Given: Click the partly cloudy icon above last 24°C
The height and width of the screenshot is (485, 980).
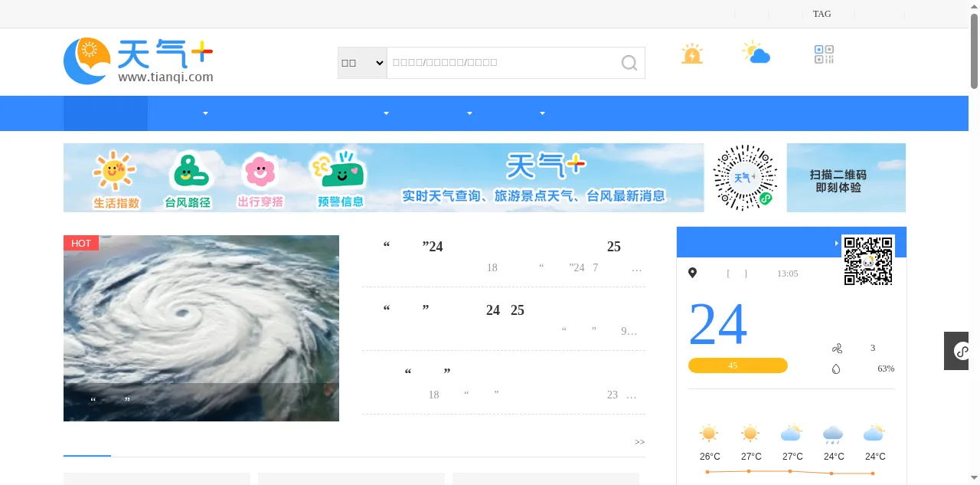Looking at the screenshot, I should point(874,434).
